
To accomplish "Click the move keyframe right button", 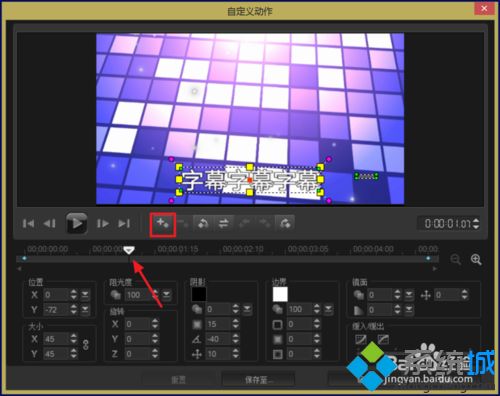I will (265, 223).
